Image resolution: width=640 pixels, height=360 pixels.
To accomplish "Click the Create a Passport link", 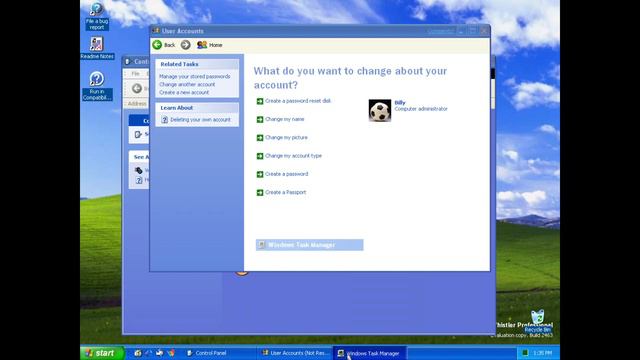I will tap(285, 192).
